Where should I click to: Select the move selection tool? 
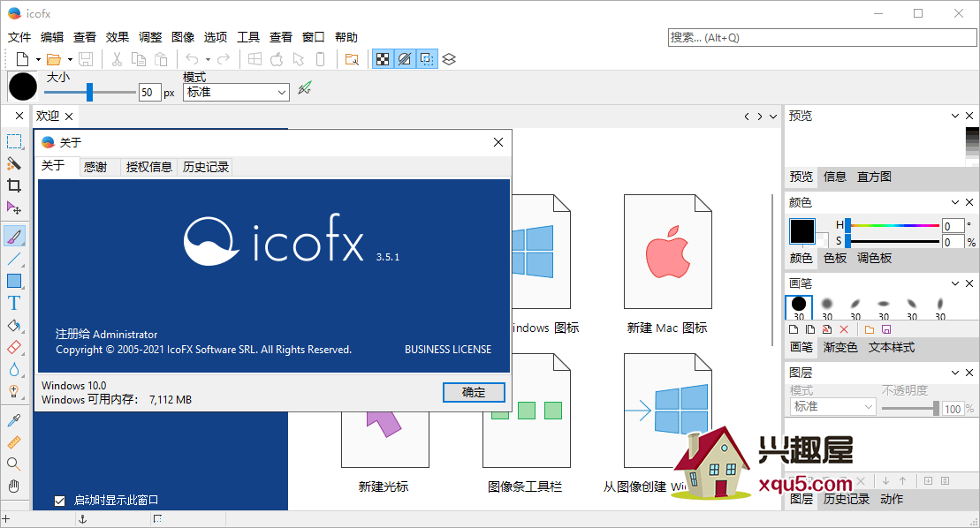pyautogui.click(x=14, y=207)
